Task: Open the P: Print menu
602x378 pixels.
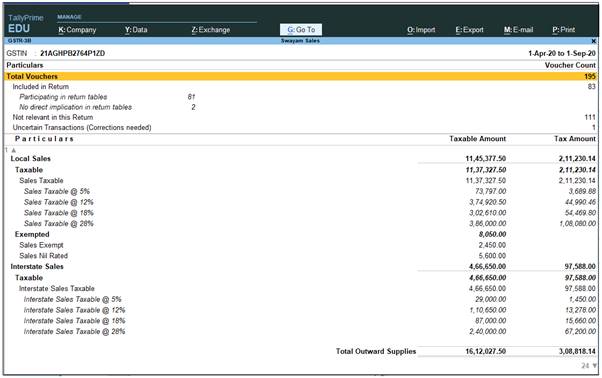Action: 564,30
